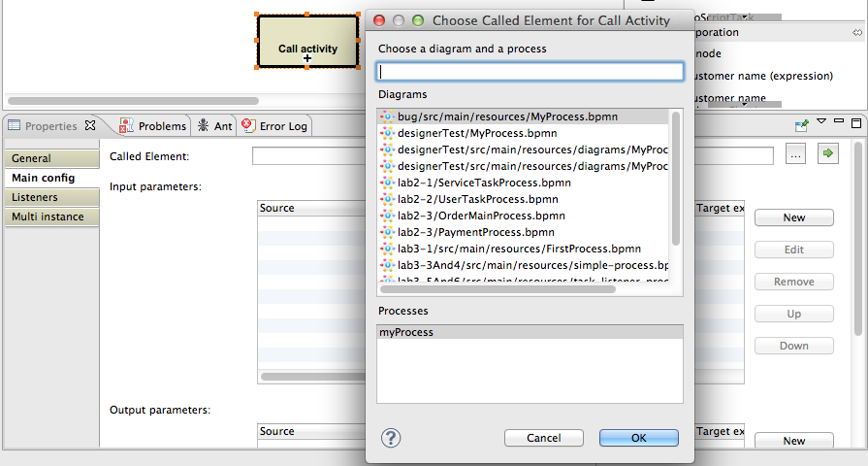Viewport: 868px width, 466px height.
Task: Click the ellipsis browse button
Action: (x=795, y=155)
